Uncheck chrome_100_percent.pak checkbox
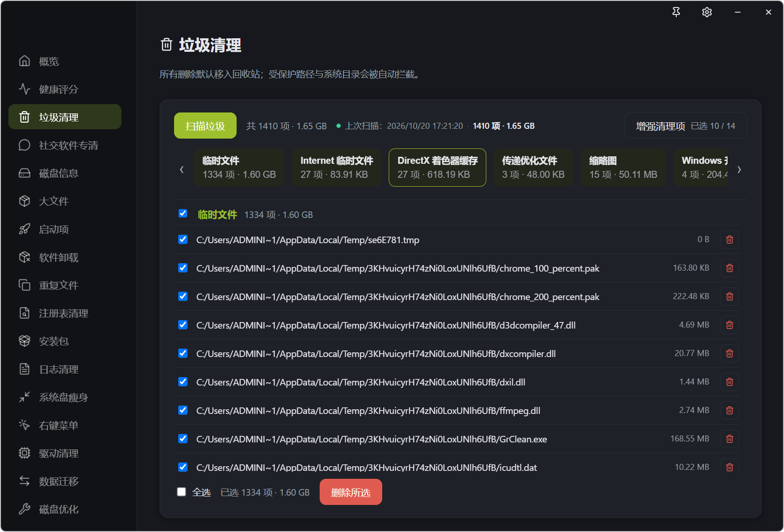This screenshot has width=784, height=532. coord(183,268)
